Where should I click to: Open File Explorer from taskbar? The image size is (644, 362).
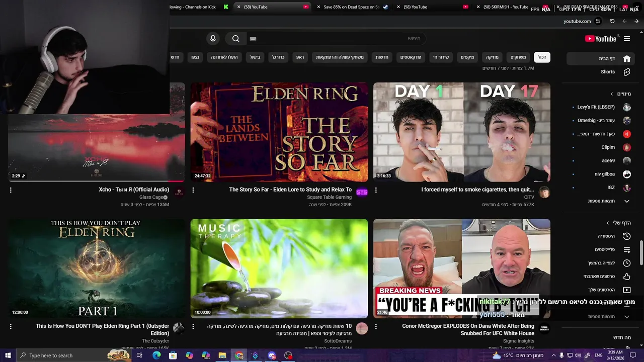point(222,355)
